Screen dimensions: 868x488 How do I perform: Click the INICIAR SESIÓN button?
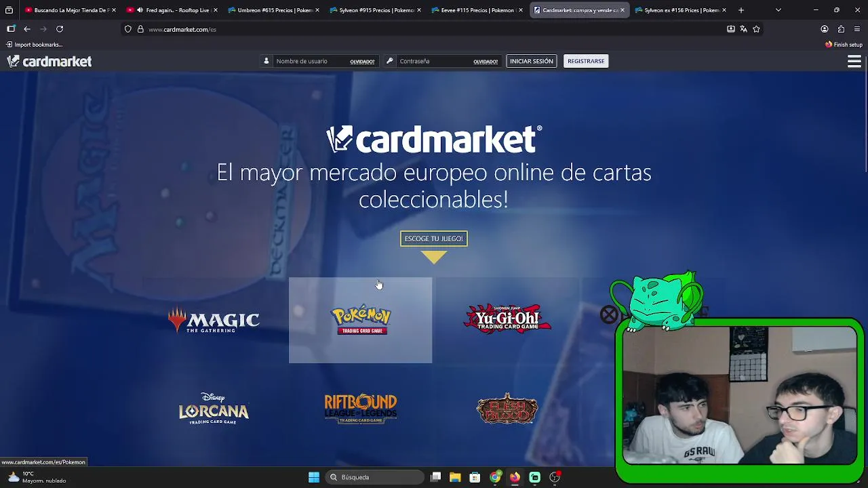(x=532, y=62)
